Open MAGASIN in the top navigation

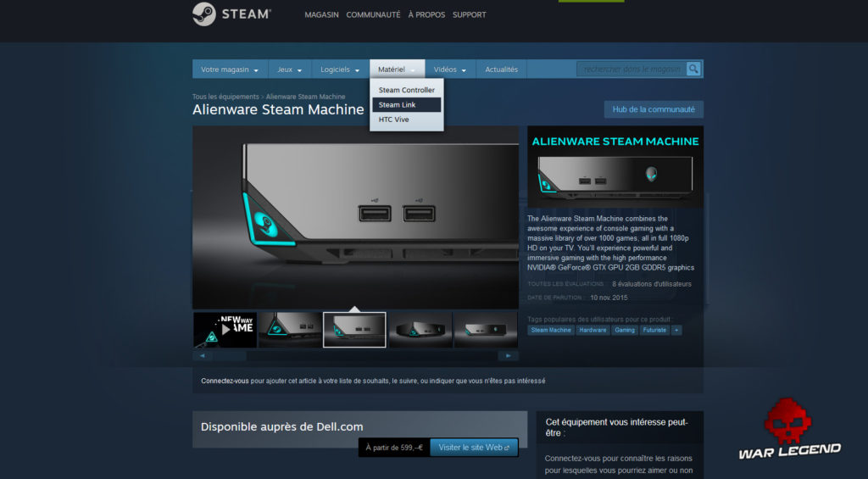321,15
